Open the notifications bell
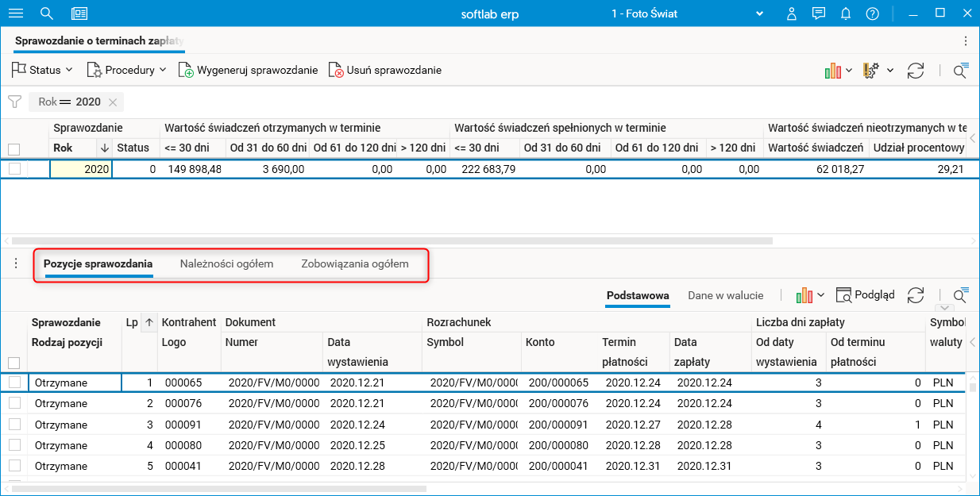Screen dimensions: 980x496 tap(846, 13)
